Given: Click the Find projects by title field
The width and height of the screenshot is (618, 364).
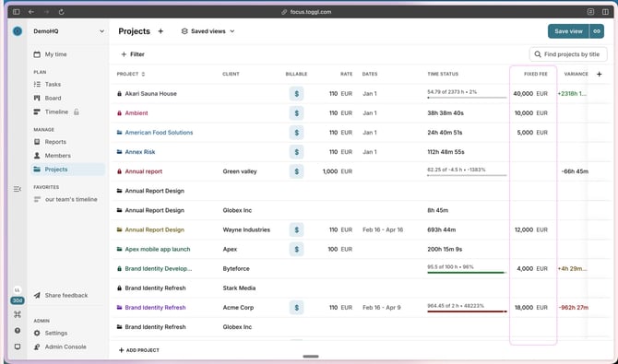Looking at the screenshot, I should pyautogui.click(x=568, y=54).
